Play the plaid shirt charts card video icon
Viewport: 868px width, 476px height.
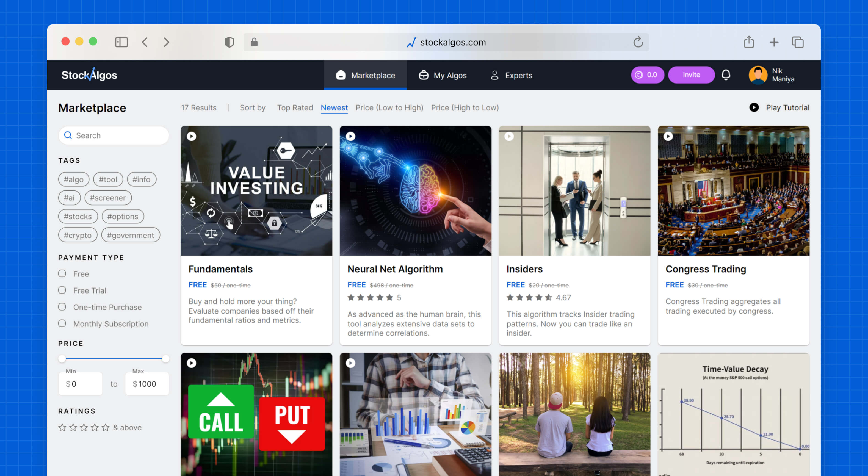coord(350,363)
